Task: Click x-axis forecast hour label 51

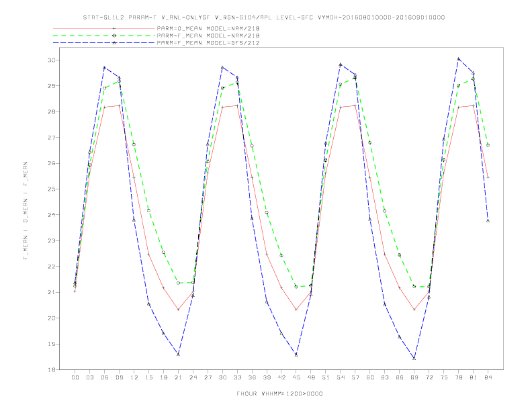Action: (x=326, y=377)
